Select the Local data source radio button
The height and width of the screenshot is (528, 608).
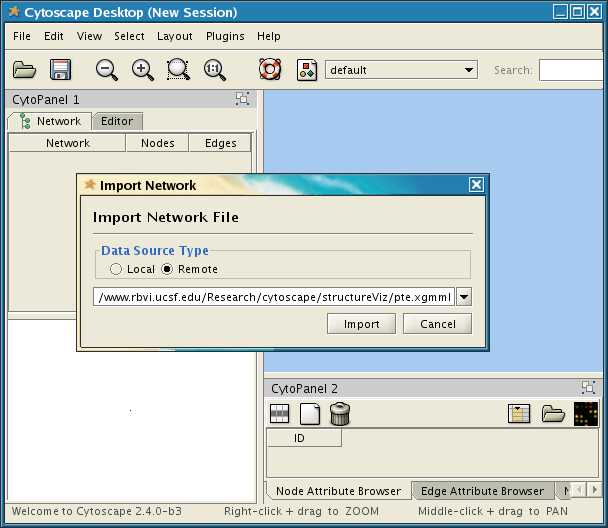(x=116, y=269)
